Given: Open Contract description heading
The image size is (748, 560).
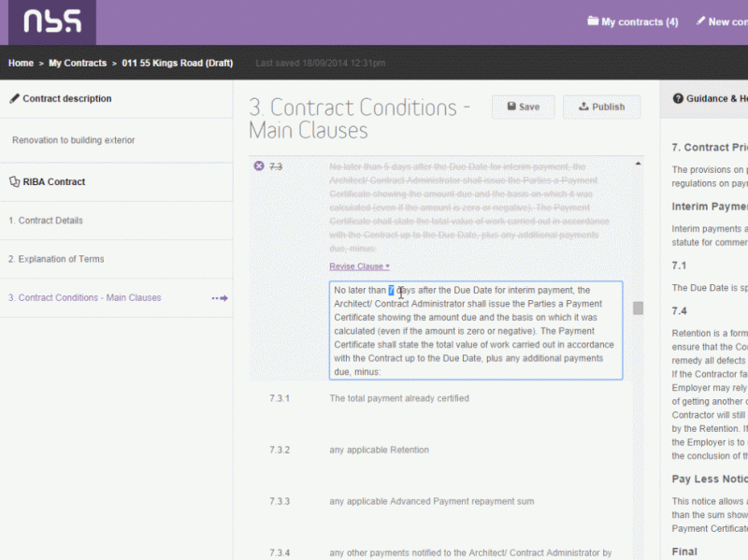Looking at the screenshot, I should coord(67,99).
